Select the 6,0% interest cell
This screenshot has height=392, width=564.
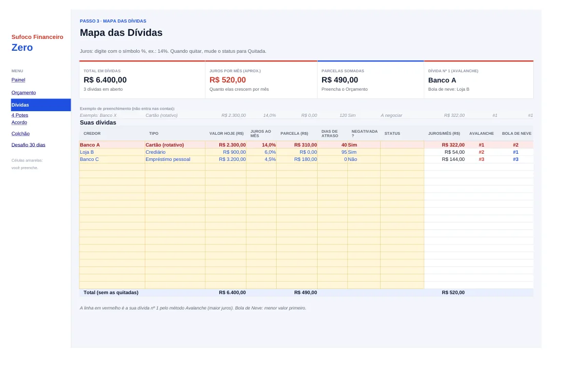[261, 152]
